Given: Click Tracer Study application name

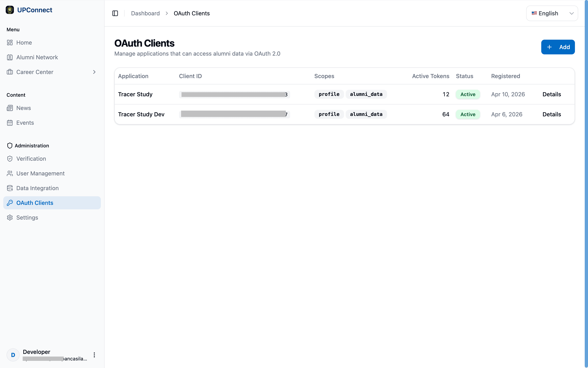Looking at the screenshot, I should (135, 94).
